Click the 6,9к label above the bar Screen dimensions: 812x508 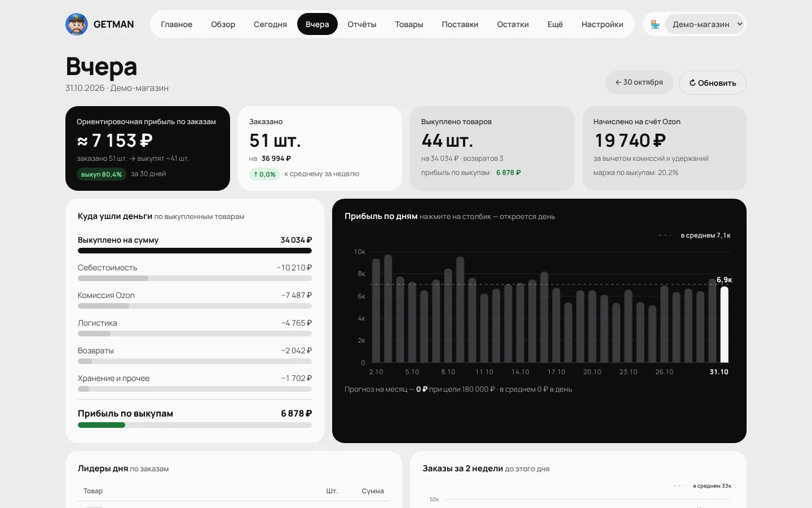(724, 280)
